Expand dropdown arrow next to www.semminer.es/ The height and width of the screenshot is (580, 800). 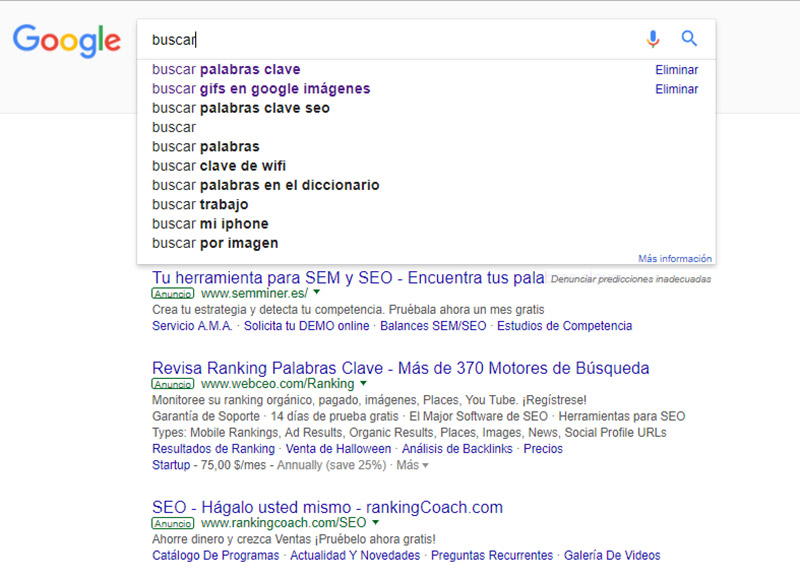coord(317,292)
